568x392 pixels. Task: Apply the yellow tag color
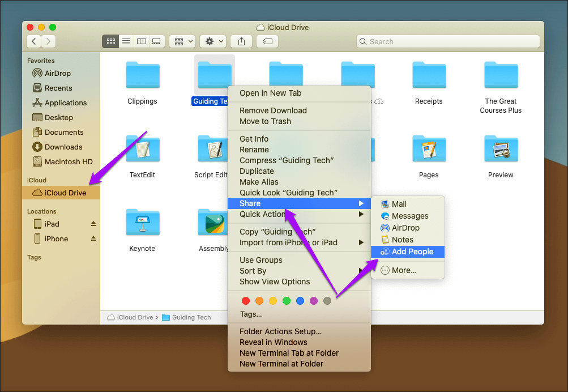point(273,301)
